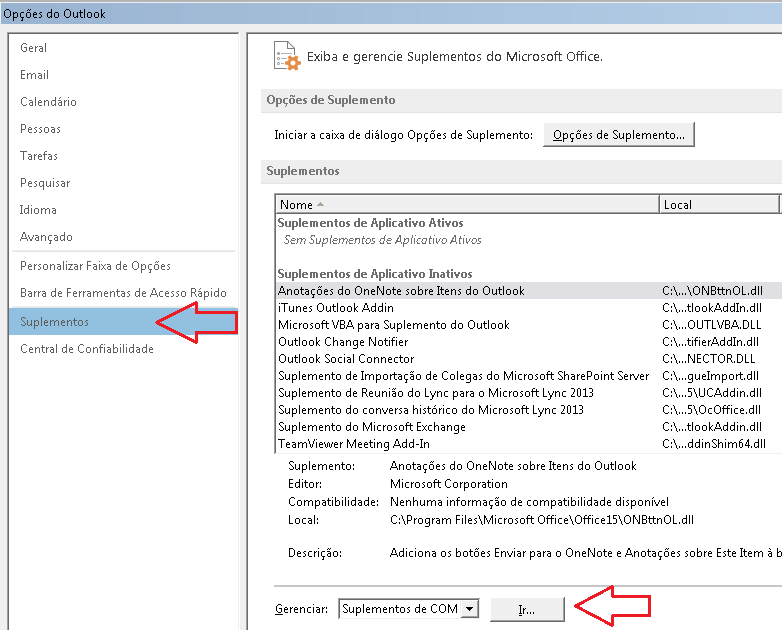
Task: Click the add-ins gear document icon
Action: click(287, 56)
